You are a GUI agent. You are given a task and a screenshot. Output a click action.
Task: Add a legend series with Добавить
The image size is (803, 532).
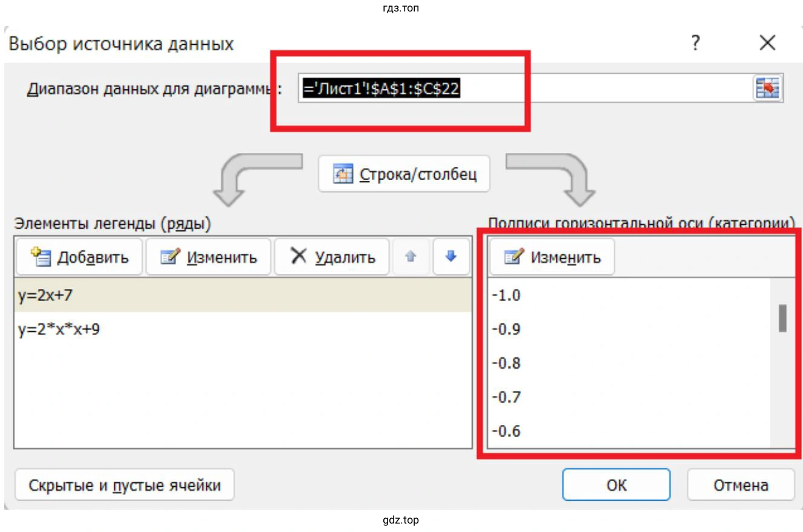(79, 257)
